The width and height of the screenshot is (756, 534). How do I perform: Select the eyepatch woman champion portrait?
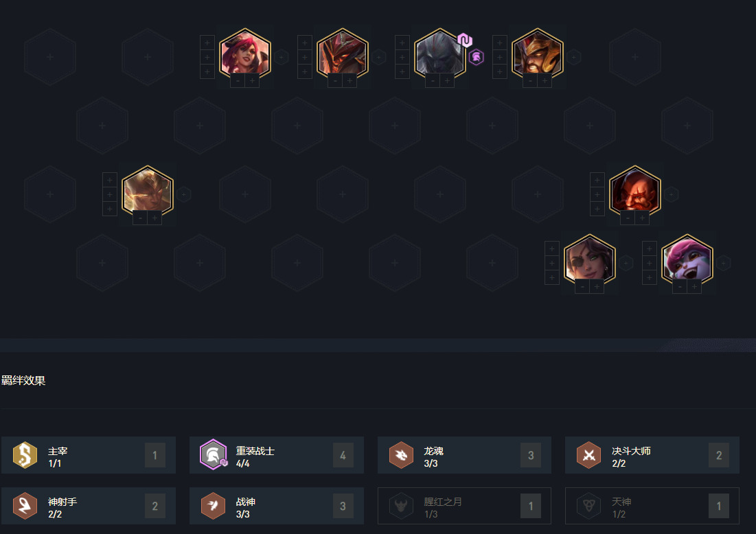coord(589,259)
